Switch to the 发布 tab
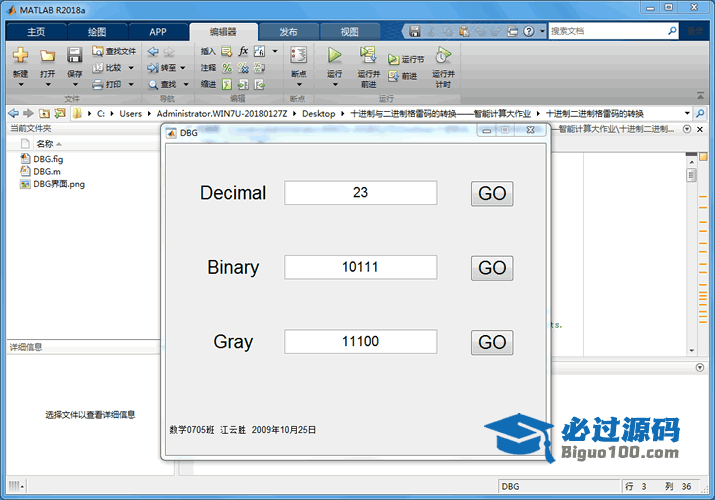Screen dimensions: 715x500 [288, 32]
